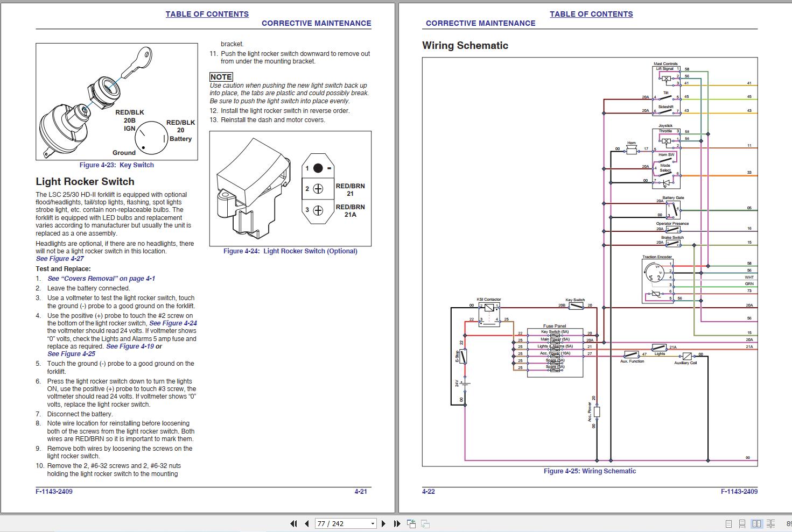Click the Joystick label in schematic
Image resolution: width=792 pixels, height=532 pixels.
665,125
